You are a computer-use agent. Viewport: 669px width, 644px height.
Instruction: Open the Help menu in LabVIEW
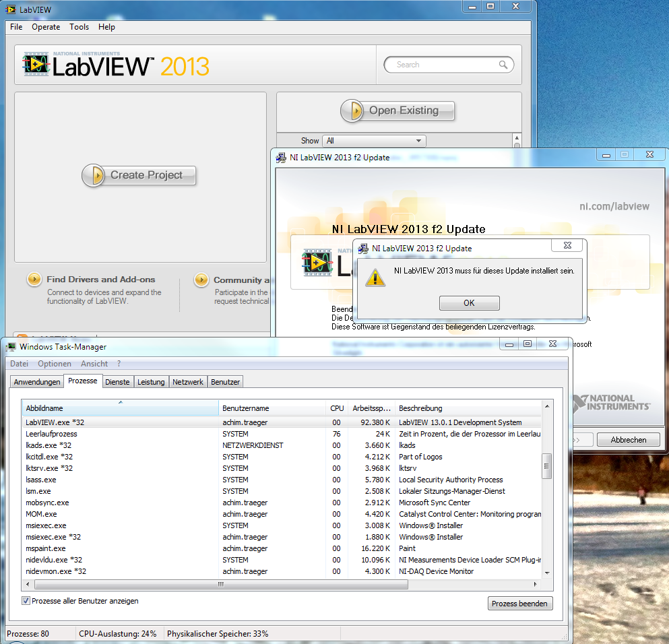(x=106, y=27)
